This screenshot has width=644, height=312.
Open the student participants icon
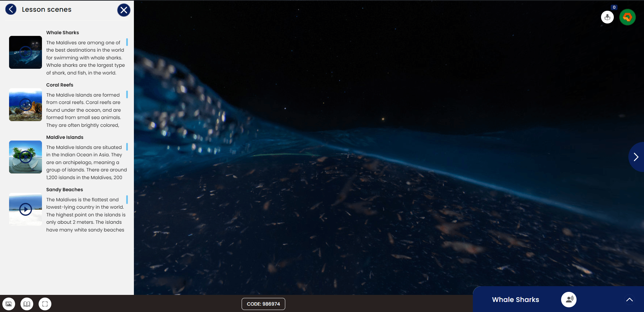607,17
